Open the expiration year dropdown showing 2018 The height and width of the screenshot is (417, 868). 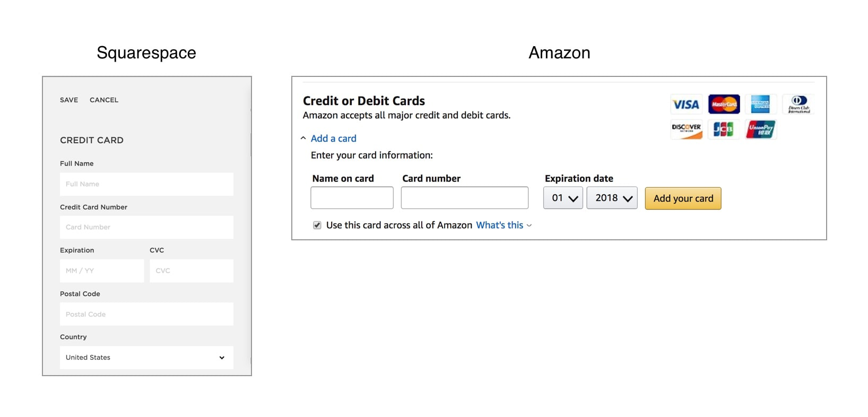(612, 198)
